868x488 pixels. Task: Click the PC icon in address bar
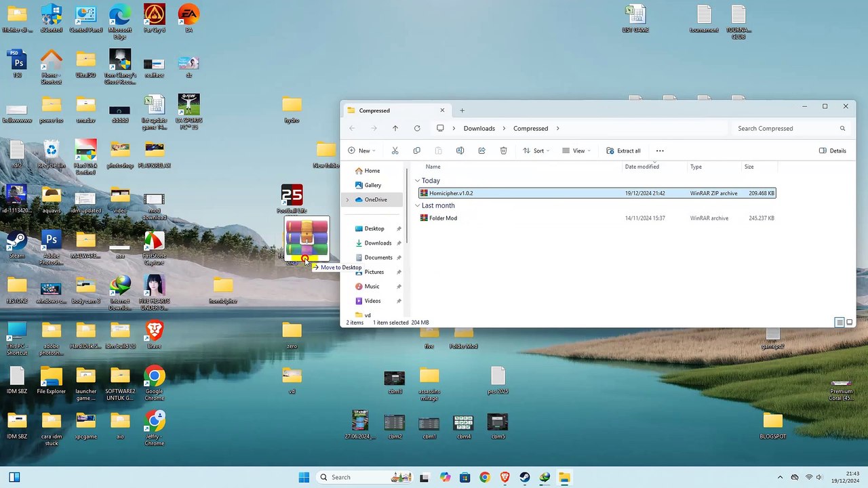[x=440, y=128]
